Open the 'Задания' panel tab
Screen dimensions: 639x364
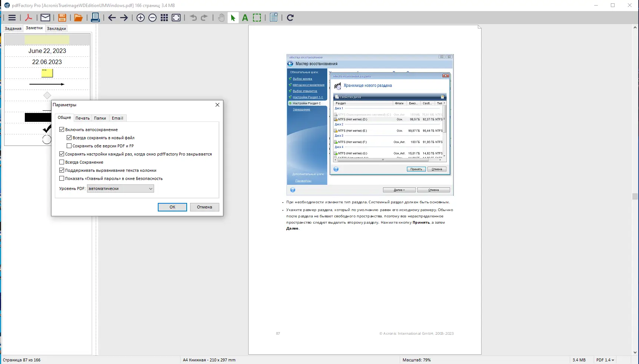(x=13, y=29)
